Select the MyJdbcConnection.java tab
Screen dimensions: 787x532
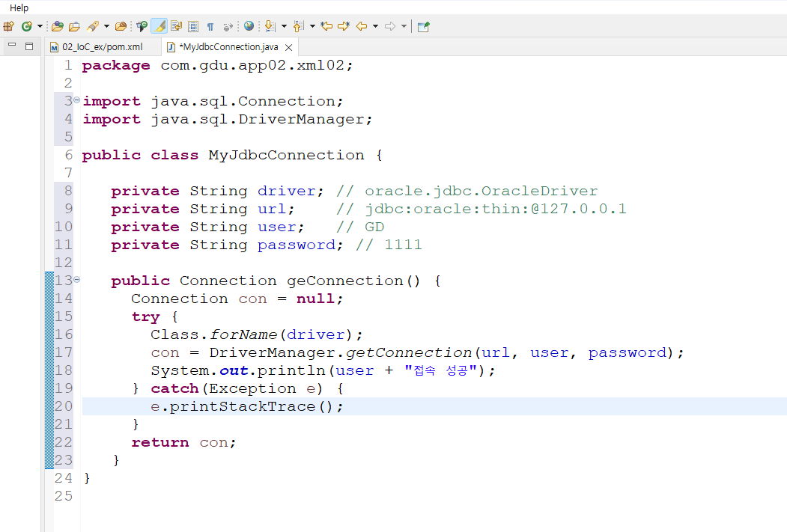click(x=229, y=46)
